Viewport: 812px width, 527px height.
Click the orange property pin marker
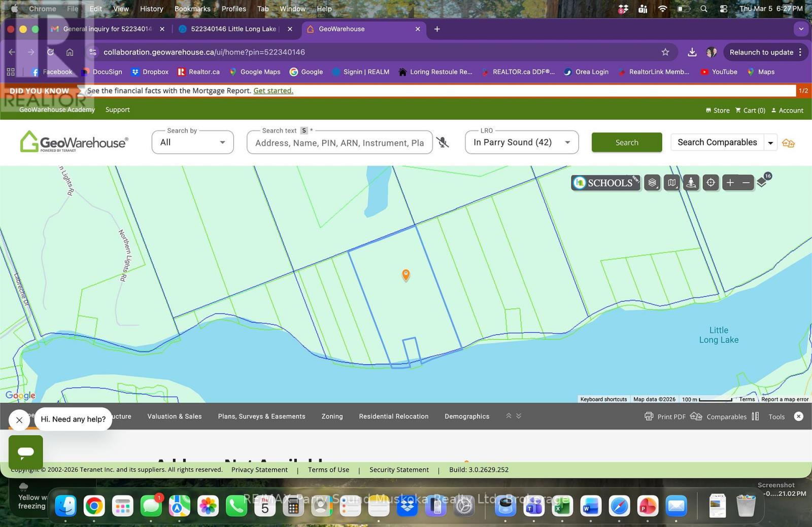coord(406,274)
